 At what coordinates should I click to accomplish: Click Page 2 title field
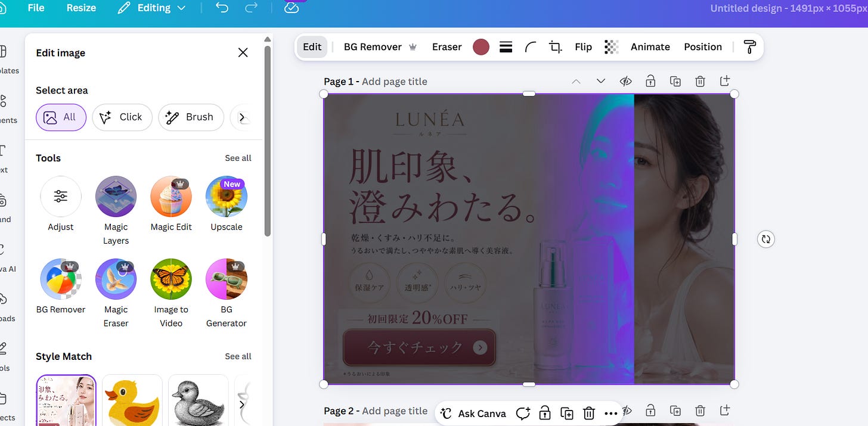[395, 411]
